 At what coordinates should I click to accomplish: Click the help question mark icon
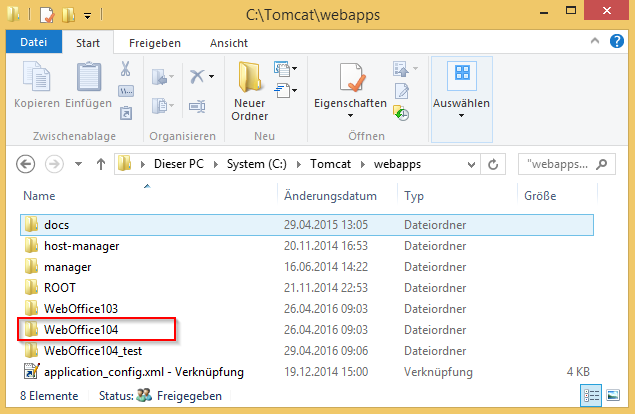coord(617,41)
